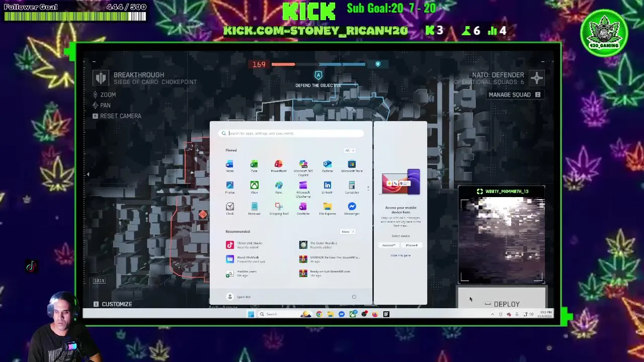Click the phone and laptop illustration

401,182
